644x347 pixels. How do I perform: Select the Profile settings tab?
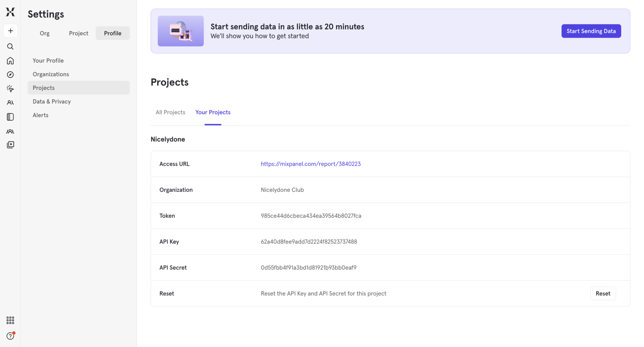click(113, 33)
